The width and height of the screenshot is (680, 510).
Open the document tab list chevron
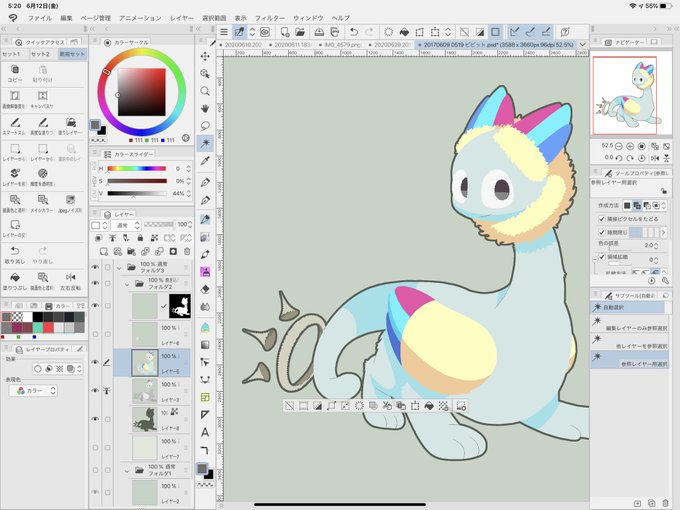tap(582, 45)
